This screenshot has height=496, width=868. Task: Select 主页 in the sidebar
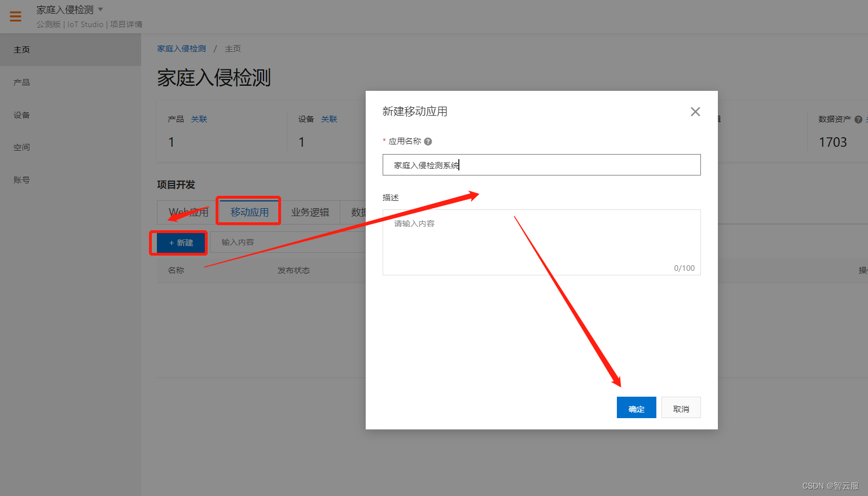tap(71, 50)
